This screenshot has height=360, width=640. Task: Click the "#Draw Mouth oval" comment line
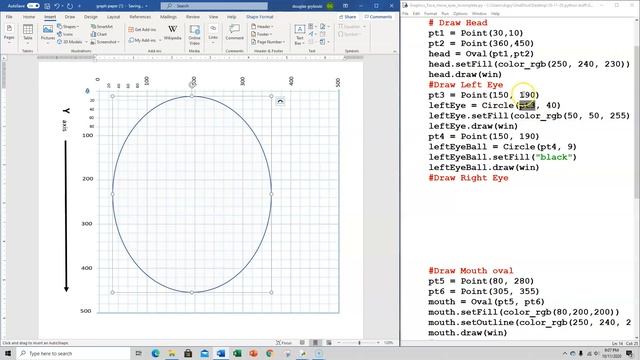tap(471, 271)
